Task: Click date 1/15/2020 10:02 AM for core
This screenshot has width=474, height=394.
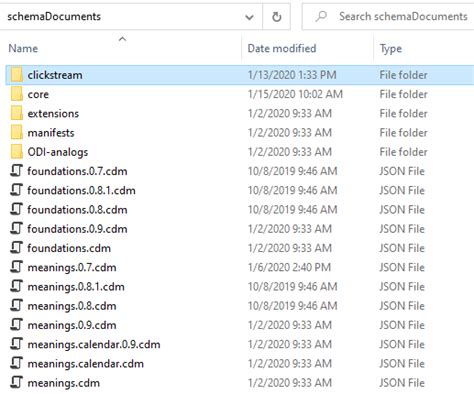Action: [x=295, y=94]
